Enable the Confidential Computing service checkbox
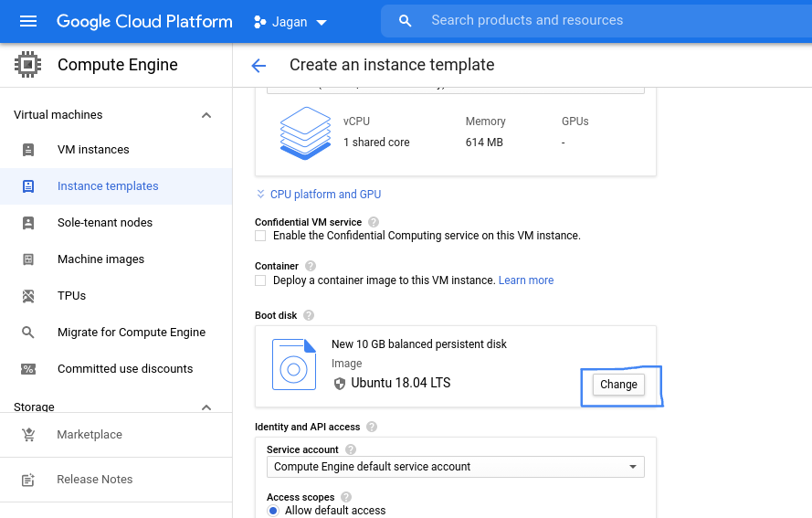Viewport: 812px width, 518px height. (x=260, y=236)
